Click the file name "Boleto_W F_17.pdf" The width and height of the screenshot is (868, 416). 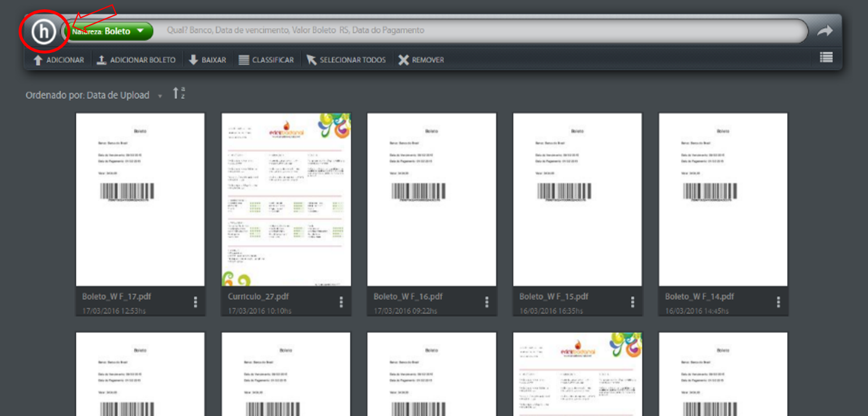[x=116, y=297]
